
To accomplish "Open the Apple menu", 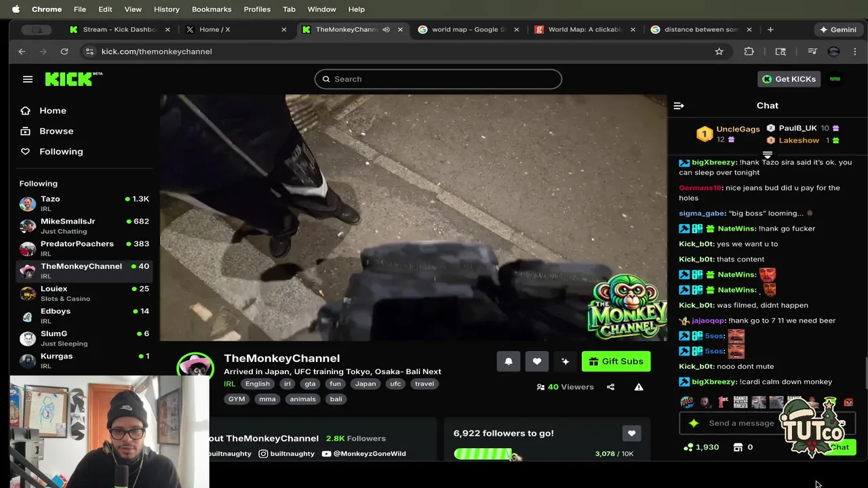I will (16, 9).
